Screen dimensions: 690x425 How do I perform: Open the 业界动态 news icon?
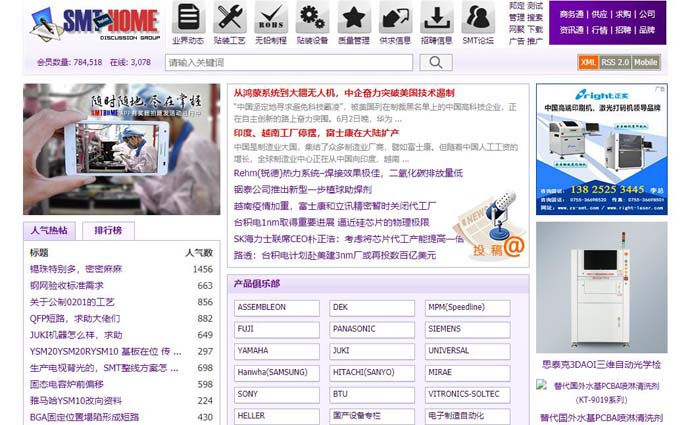click(x=188, y=17)
